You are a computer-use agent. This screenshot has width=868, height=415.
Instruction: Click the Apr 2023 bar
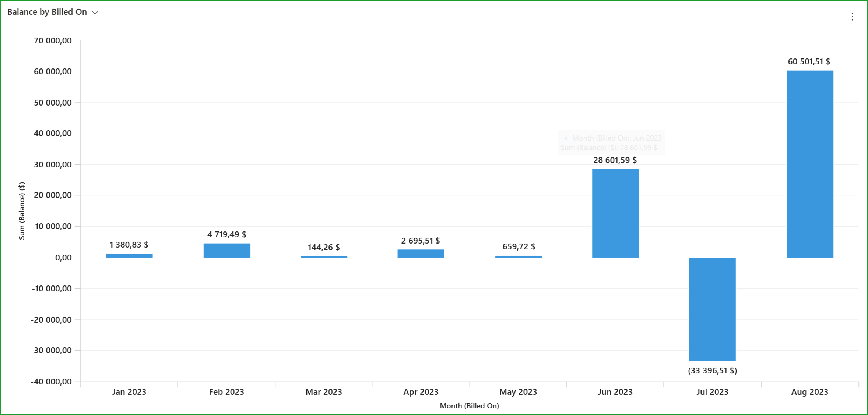421,253
